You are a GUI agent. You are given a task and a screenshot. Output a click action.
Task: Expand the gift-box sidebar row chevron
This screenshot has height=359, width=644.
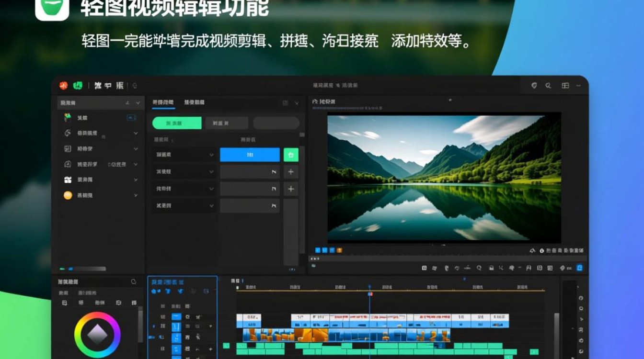click(x=136, y=180)
